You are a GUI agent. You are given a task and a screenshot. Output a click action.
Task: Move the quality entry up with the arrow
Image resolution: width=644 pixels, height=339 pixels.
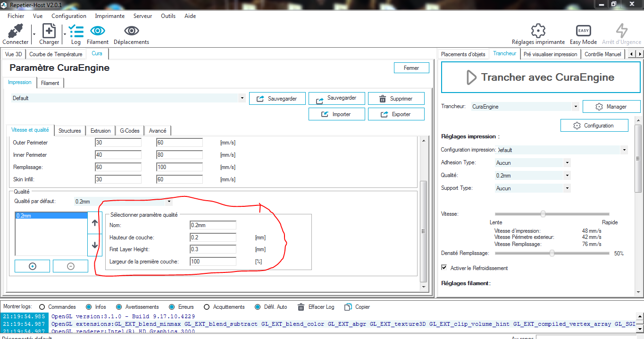pyautogui.click(x=95, y=223)
